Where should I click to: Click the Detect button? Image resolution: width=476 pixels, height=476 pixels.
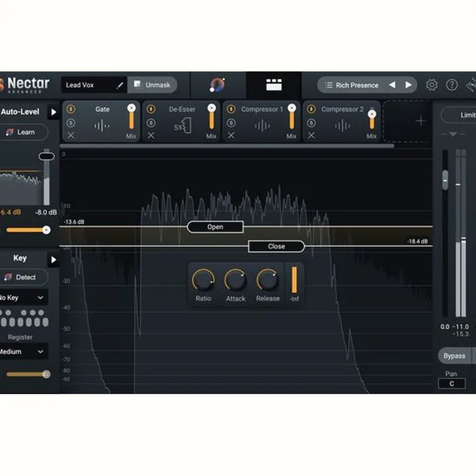[23, 277]
